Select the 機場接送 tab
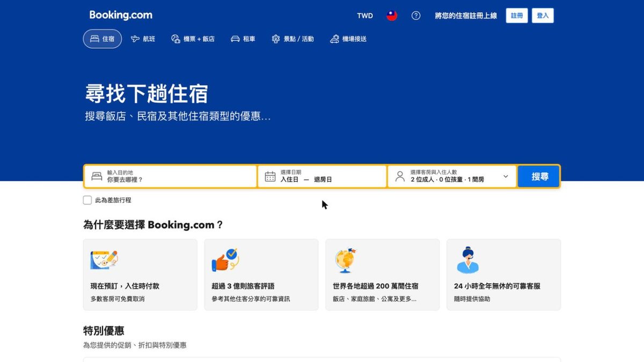 tap(348, 39)
